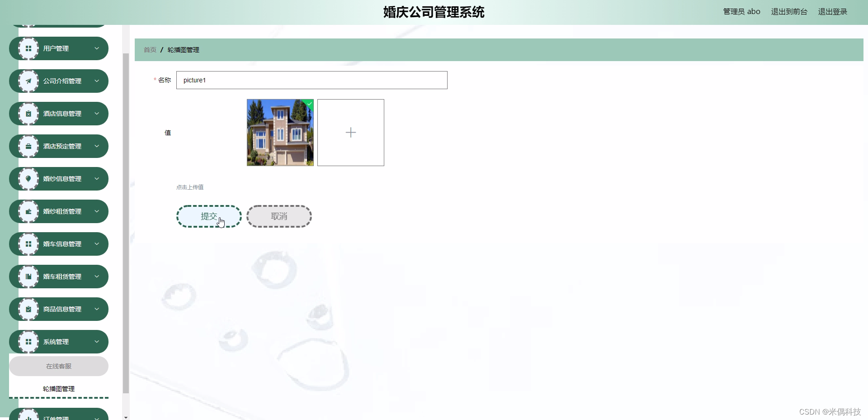Click the 商品信息管理 bag icon
This screenshot has height=420, width=868.
[x=28, y=309]
